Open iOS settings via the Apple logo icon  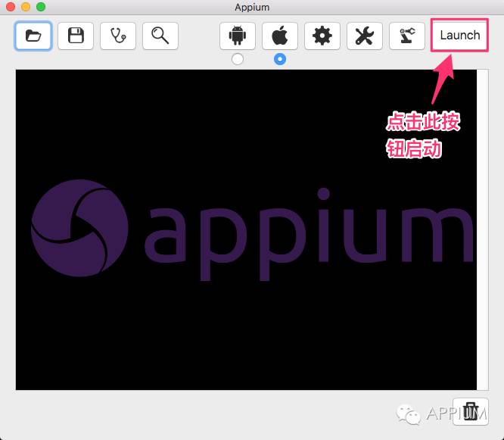click(x=280, y=36)
